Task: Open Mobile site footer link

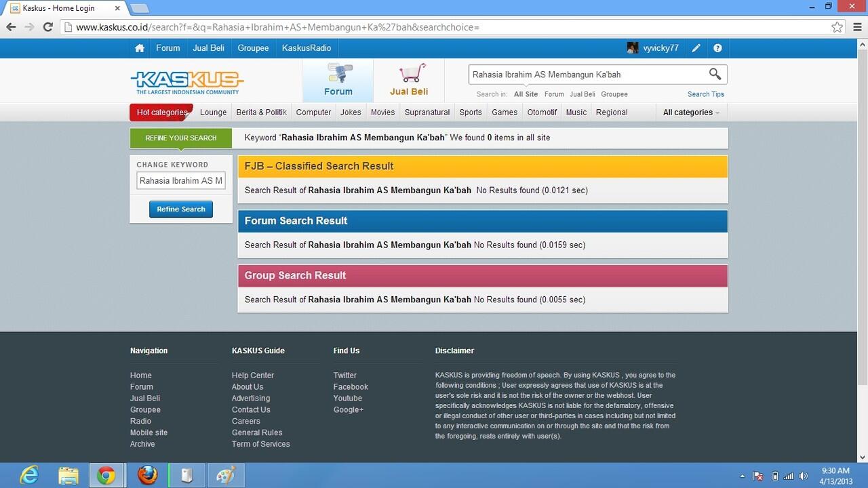Action: 149,432
